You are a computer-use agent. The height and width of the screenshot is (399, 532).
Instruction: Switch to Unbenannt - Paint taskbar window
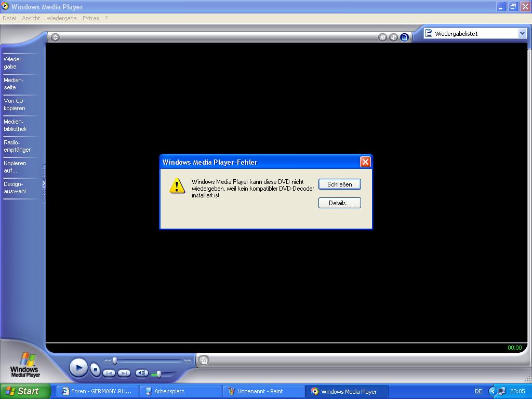pyautogui.click(x=264, y=392)
